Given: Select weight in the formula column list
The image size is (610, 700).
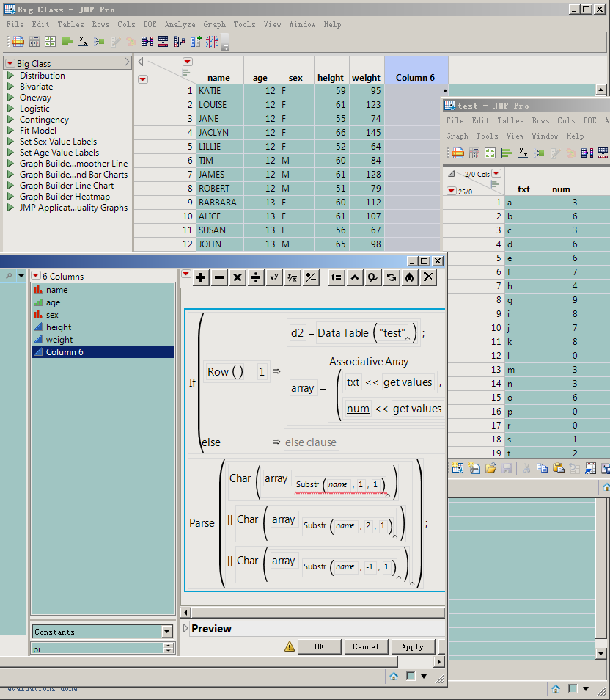Looking at the screenshot, I should click(x=103, y=340).
